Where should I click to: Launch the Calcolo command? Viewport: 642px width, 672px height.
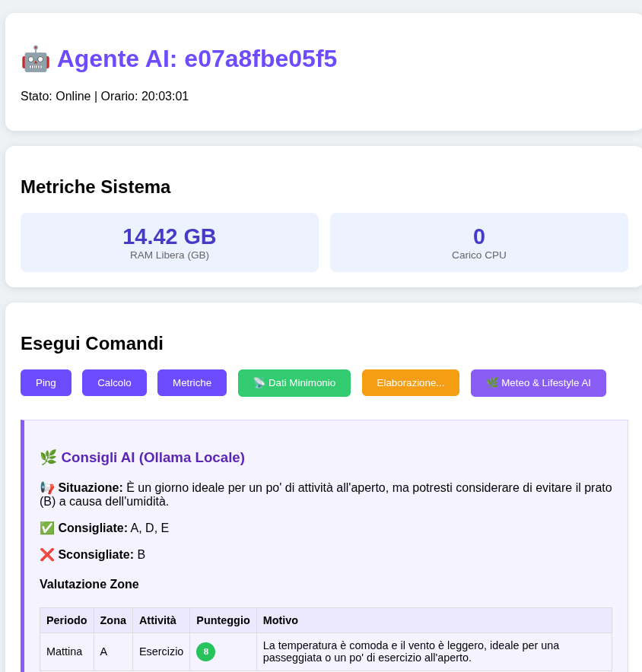(115, 382)
